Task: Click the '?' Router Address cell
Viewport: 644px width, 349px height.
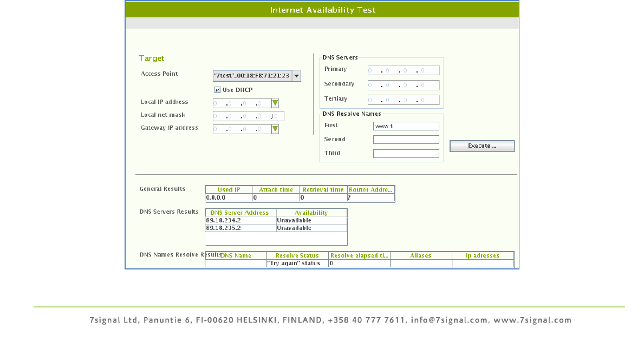Action: coord(371,197)
